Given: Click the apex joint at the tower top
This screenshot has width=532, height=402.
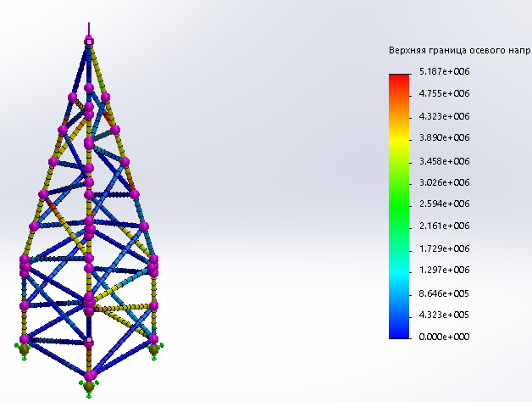Looking at the screenshot, I should [x=89, y=41].
